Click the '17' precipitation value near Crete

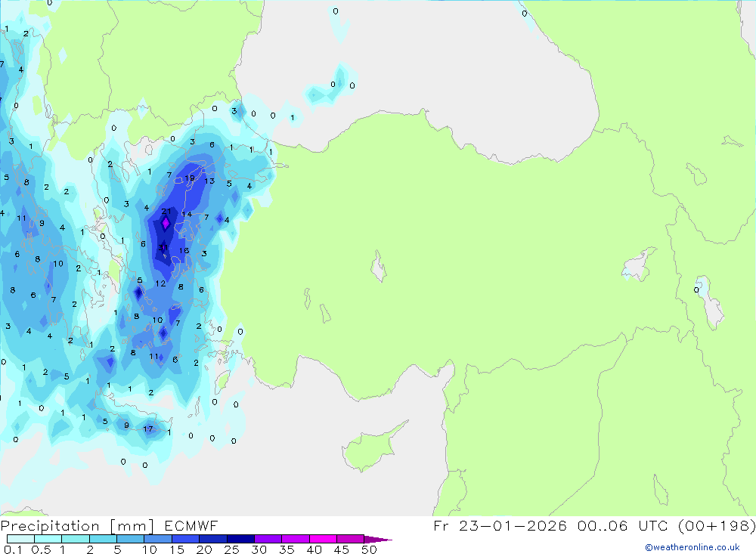(148, 429)
